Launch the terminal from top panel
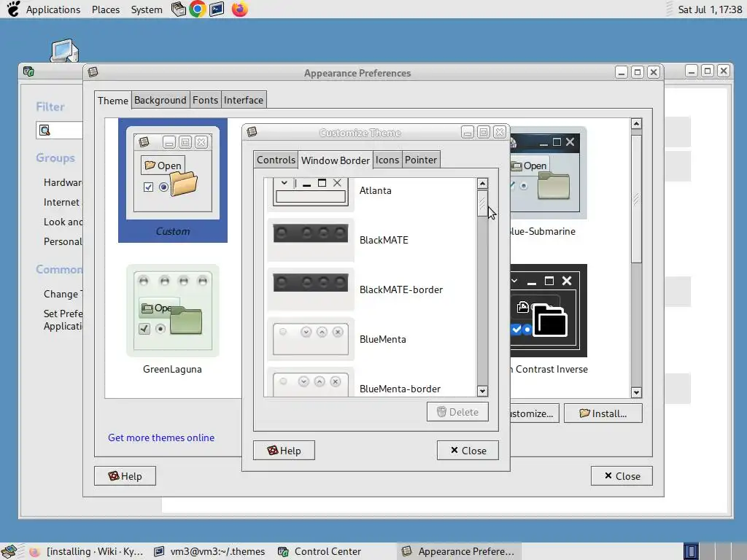747x560 pixels. [x=217, y=9]
